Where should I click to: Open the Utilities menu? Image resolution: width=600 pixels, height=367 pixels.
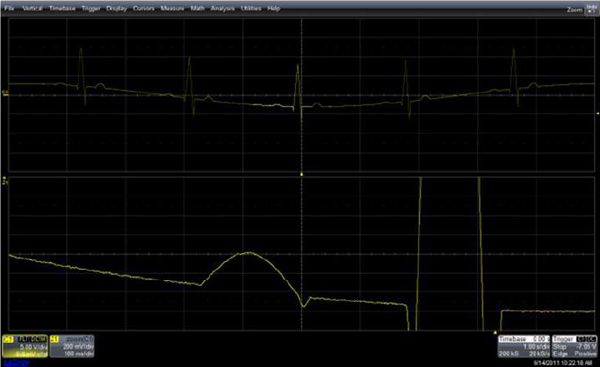point(251,8)
